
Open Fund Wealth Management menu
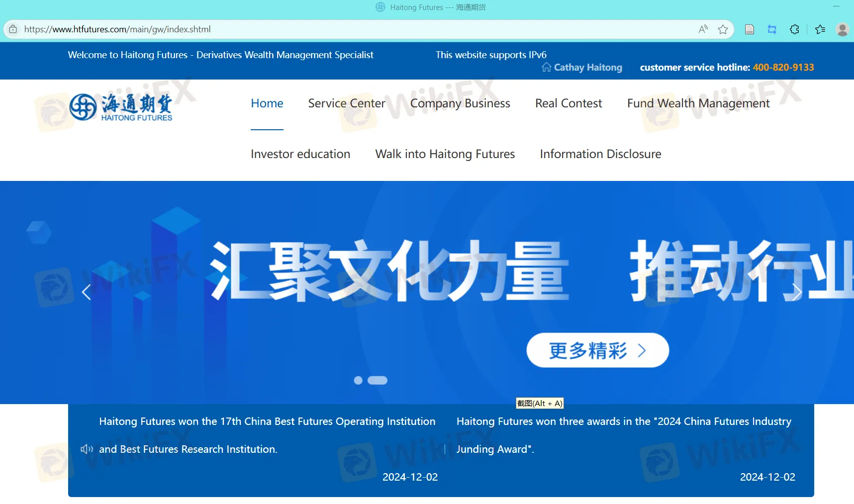coord(698,103)
